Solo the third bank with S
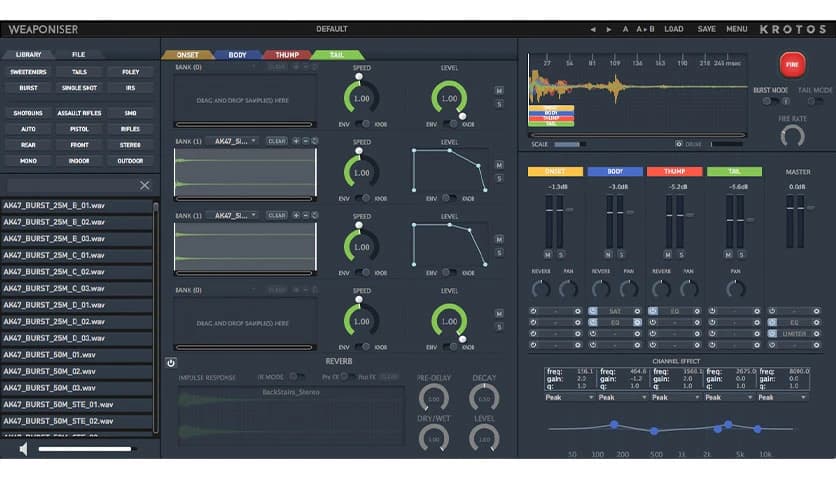Screen dimensions: 836x484 coord(499,253)
